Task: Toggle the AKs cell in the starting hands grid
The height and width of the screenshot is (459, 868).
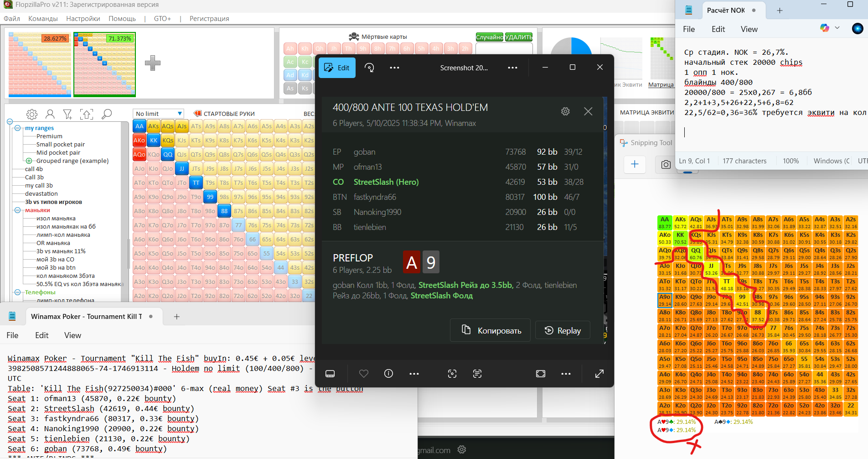Action: (154, 126)
